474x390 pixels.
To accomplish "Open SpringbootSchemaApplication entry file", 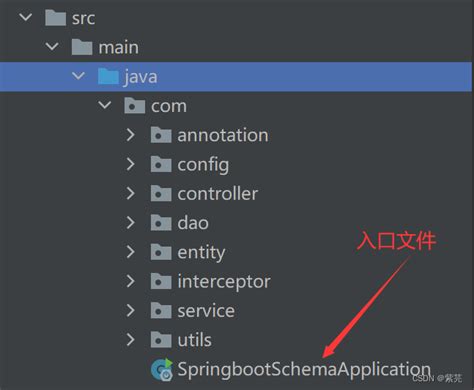I will coord(304,369).
